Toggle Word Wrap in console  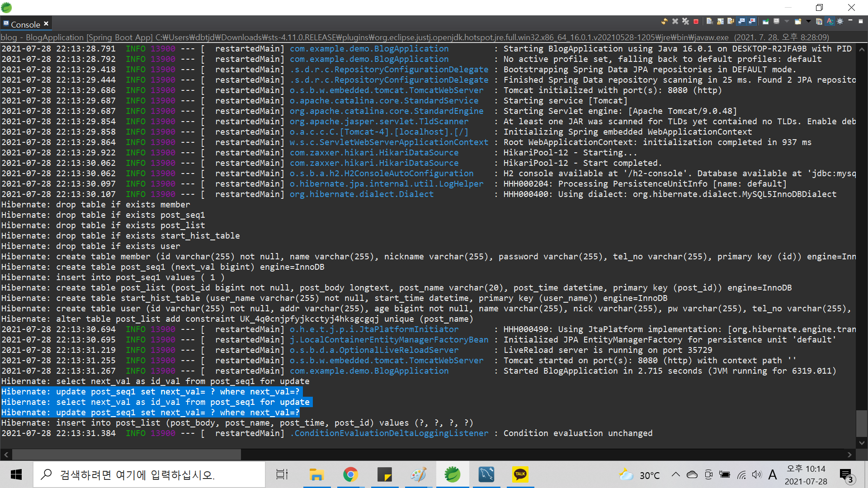click(x=731, y=21)
